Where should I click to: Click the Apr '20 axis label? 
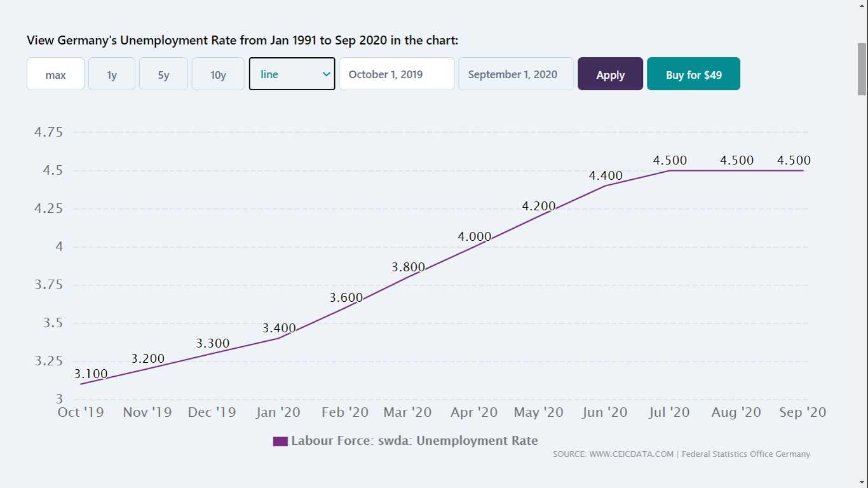tap(474, 412)
